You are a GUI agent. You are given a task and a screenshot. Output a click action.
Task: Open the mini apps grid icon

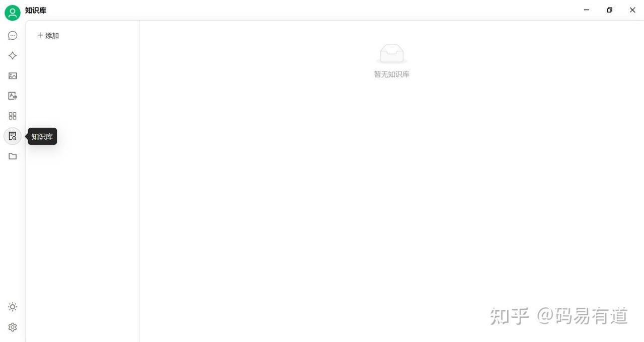tap(13, 116)
